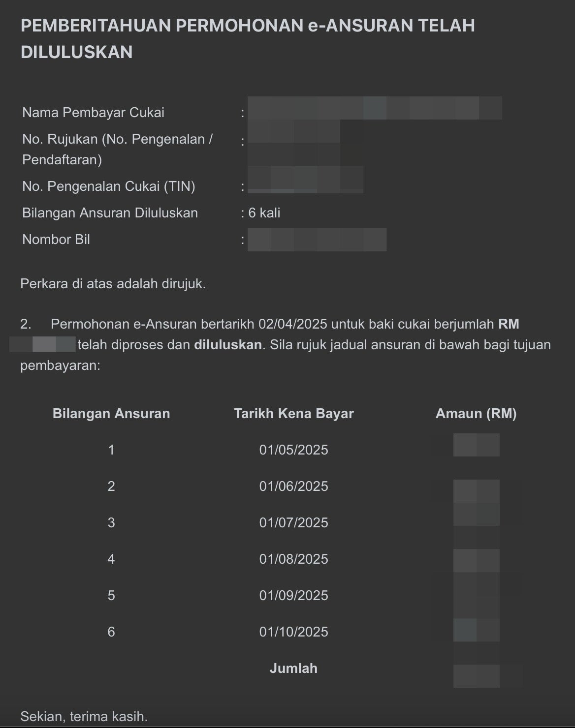Click the 'Tarikh Kena Bayar' column header
575x728 pixels.
(294, 414)
